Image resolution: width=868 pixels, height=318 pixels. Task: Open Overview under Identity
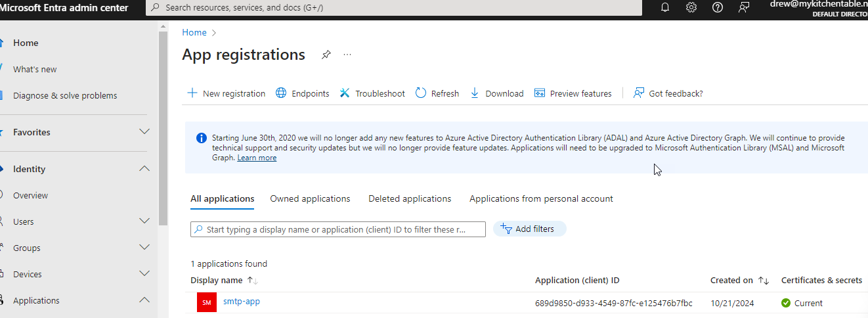click(x=30, y=195)
